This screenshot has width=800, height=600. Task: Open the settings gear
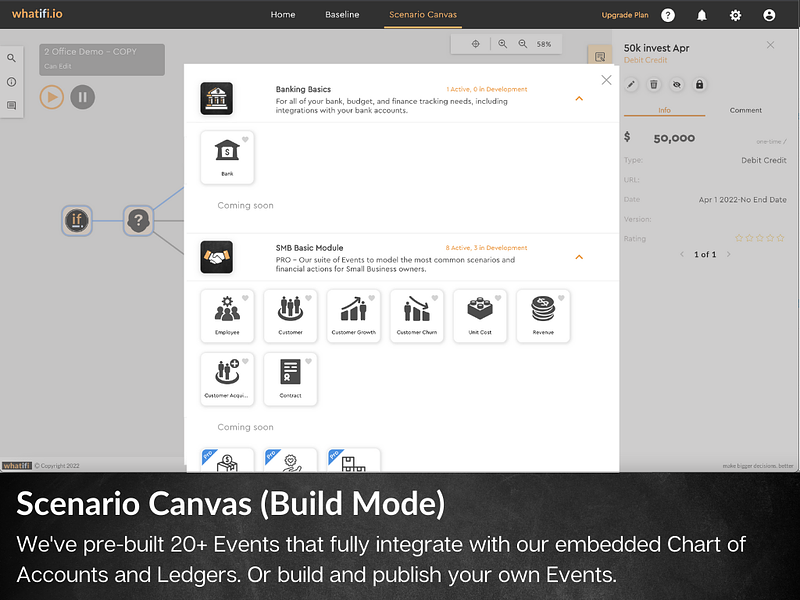tap(735, 15)
